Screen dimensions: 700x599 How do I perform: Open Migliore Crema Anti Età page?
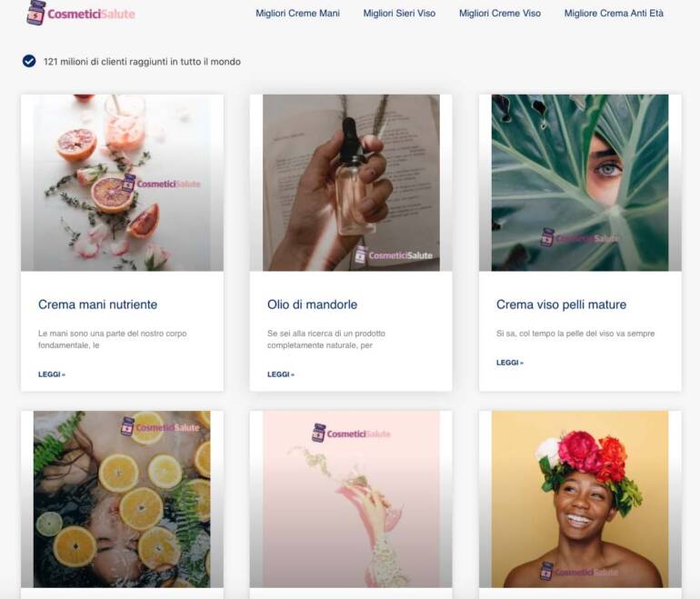[x=614, y=14]
